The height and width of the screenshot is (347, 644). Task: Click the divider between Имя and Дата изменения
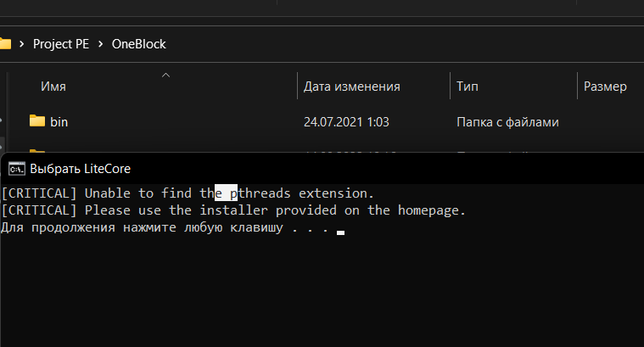[297, 86]
